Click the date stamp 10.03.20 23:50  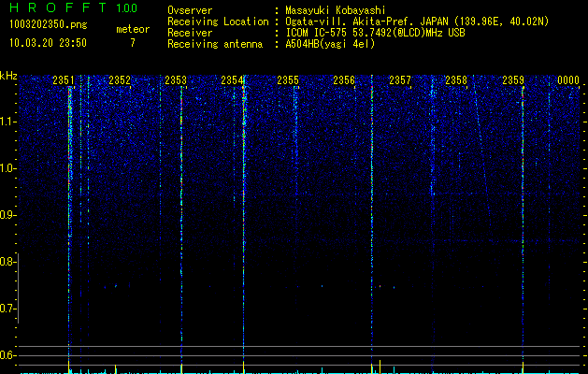tap(48, 43)
